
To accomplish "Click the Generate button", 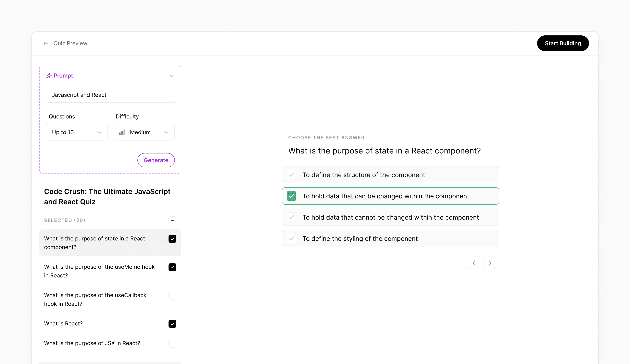I will (156, 160).
